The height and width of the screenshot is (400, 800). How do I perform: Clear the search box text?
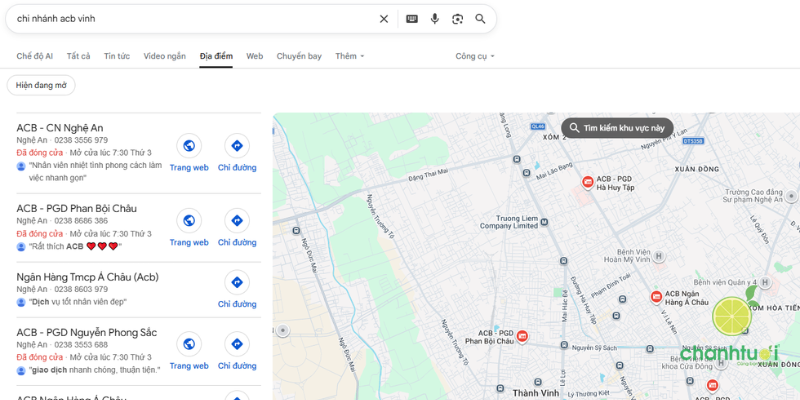(384, 19)
